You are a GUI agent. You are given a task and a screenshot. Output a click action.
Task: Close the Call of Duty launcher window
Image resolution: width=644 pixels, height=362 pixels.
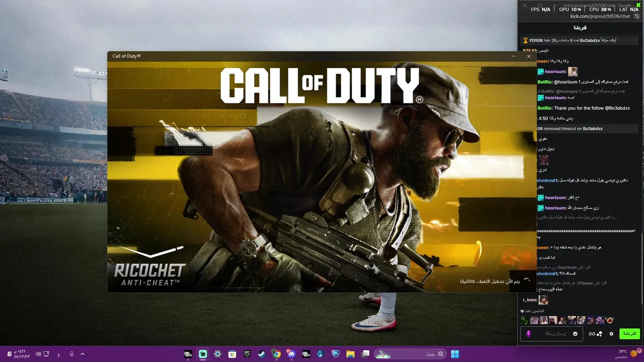pyautogui.click(x=529, y=56)
